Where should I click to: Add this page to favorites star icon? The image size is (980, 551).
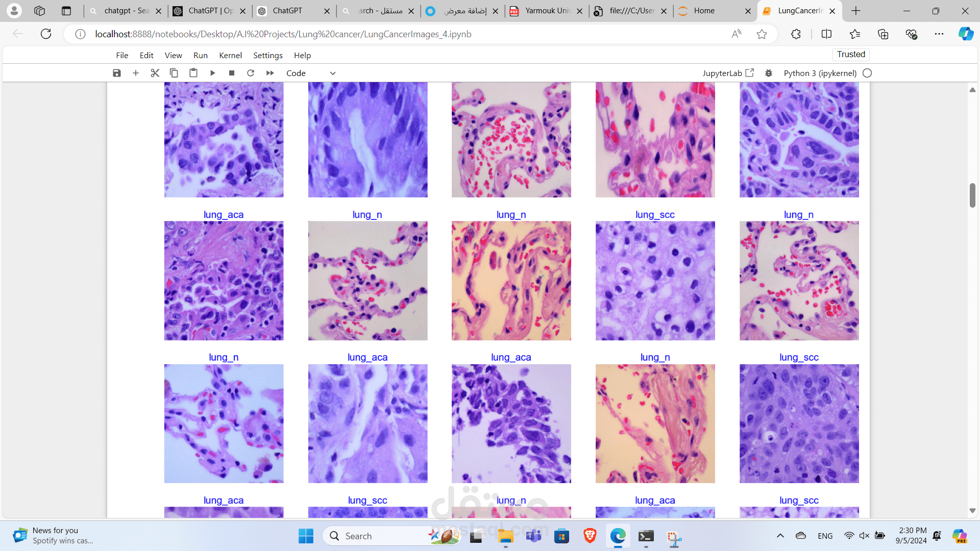(762, 34)
